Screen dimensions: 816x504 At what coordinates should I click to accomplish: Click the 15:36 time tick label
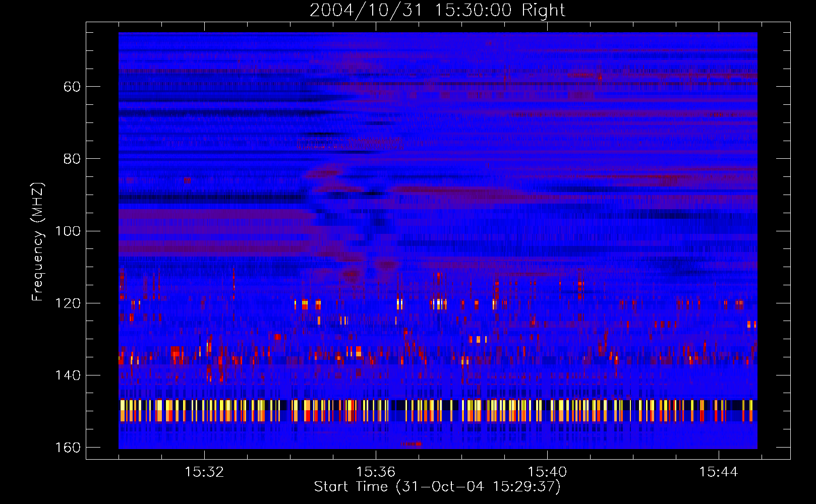point(376,472)
